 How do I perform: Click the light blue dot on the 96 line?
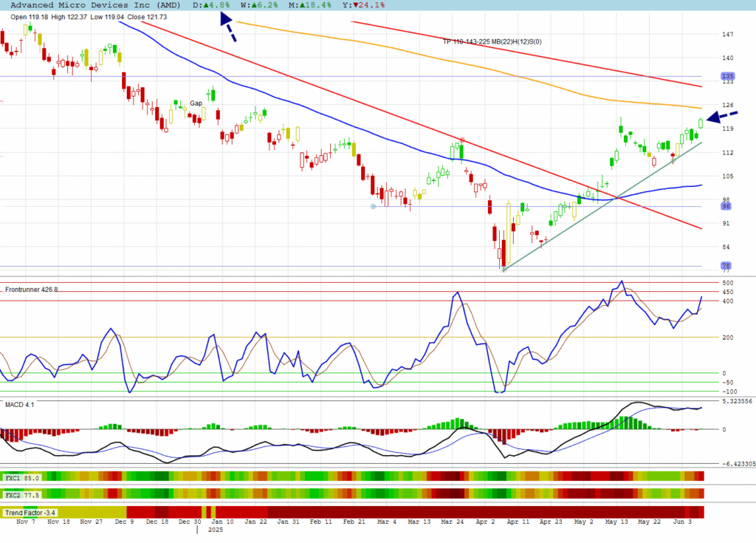[x=373, y=207]
